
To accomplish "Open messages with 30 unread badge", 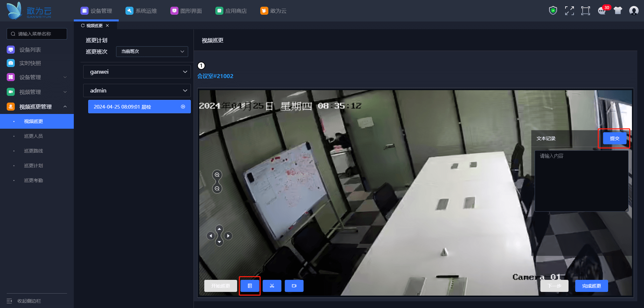I will pyautogui.click(x=602, y=11).
